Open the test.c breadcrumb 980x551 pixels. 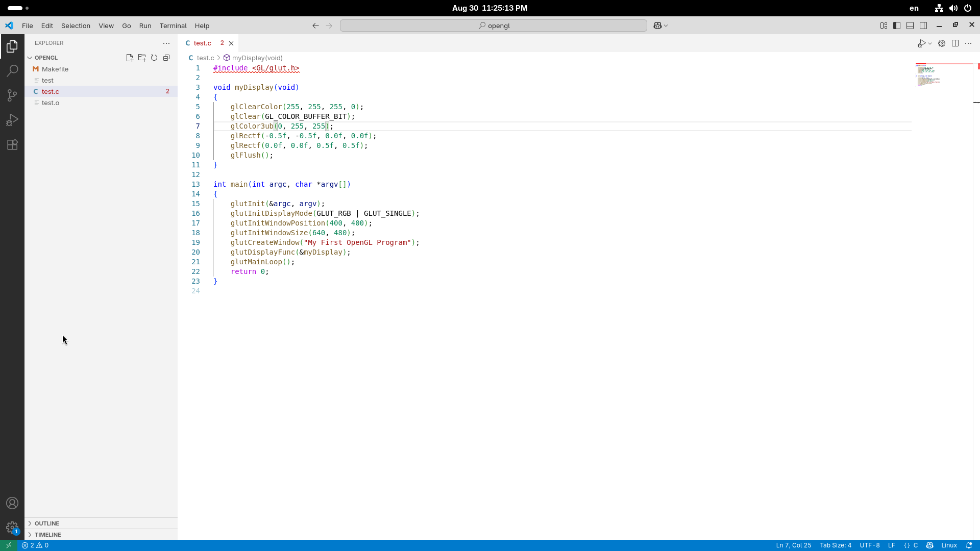[201, 58]
